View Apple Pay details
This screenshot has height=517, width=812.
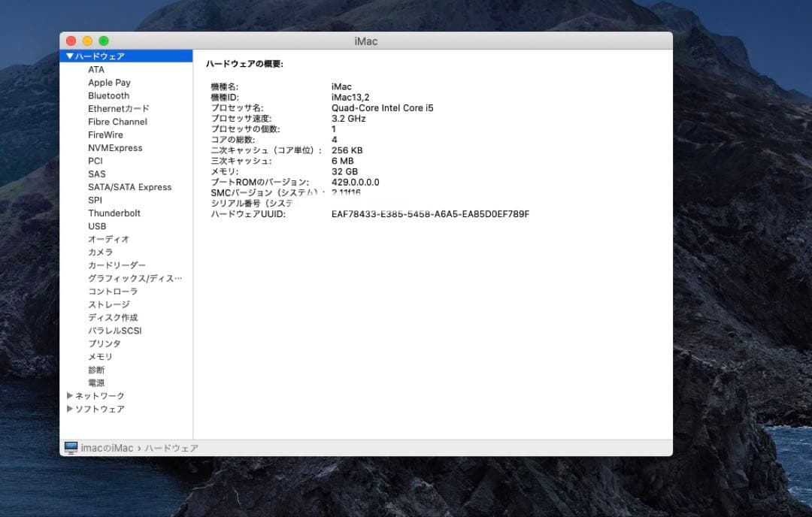pos(109,82)
